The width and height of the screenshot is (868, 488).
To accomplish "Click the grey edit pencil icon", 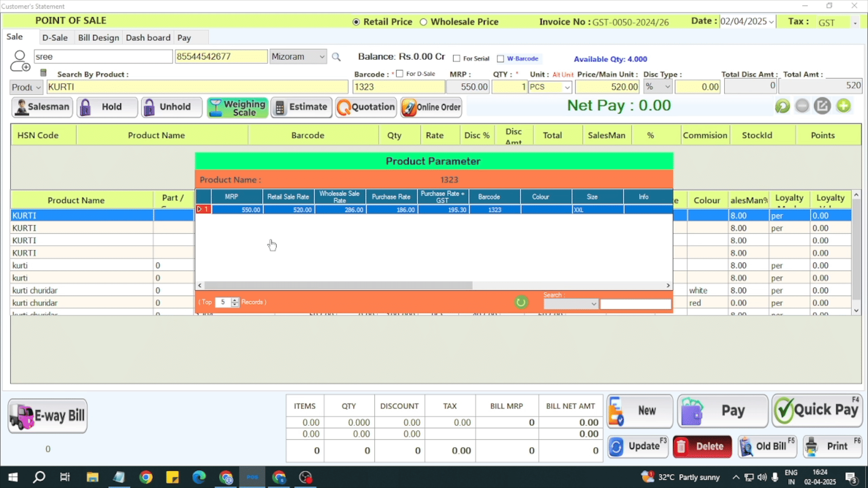I will (x=822, y=106).
